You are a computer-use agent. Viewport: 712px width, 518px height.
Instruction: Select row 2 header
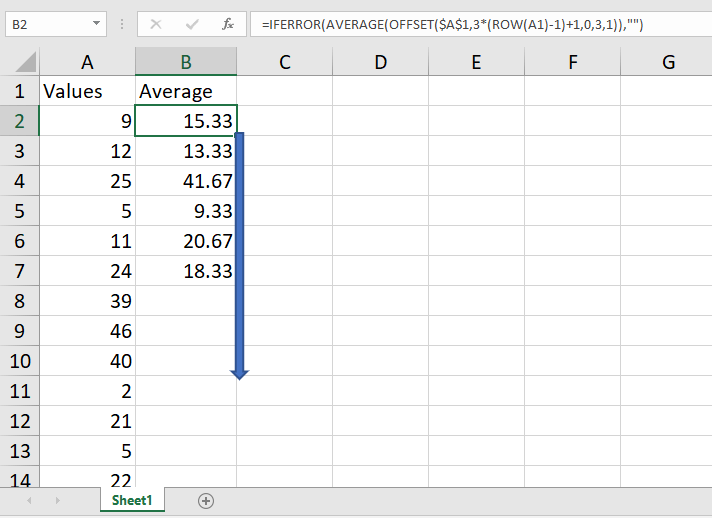coord(20,121)
